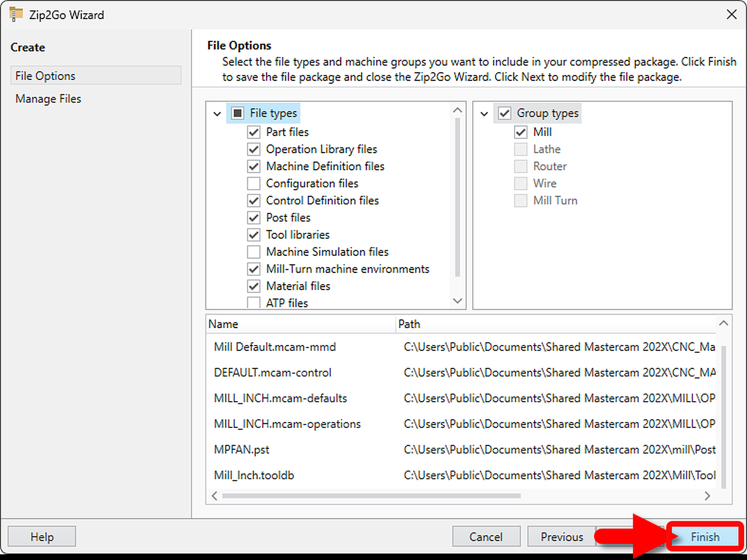This screenshot has height=560, width=747.
Task: Click the Zip2Go Wizard title bar icon
Action: tap(16, 15)
